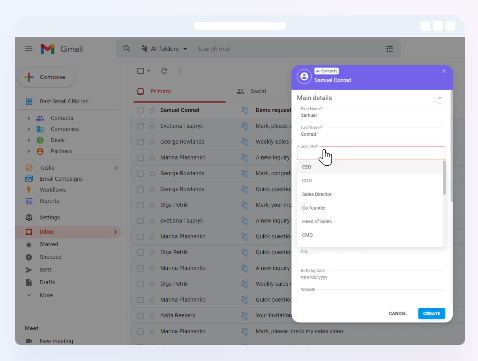
Task: Click the Contacts tag in dialog header
Action: (326, 71)
